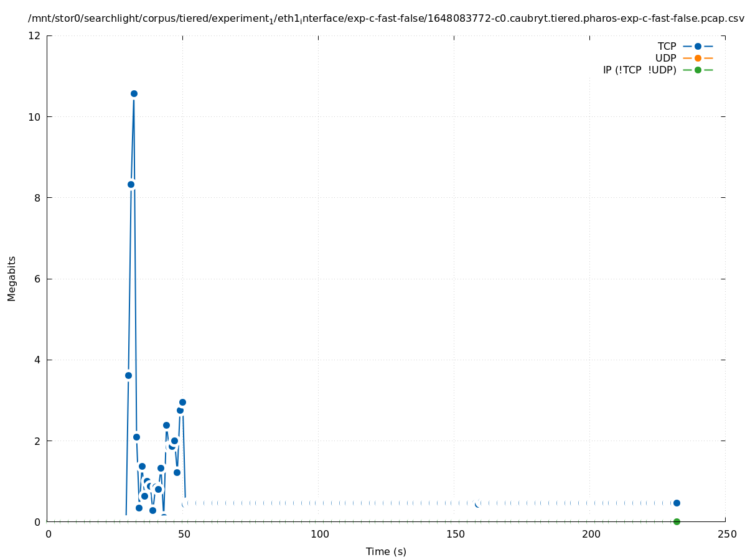Click the green IP legend marker
This screenshot has height=560, width=745.
(x=698, y=70)
